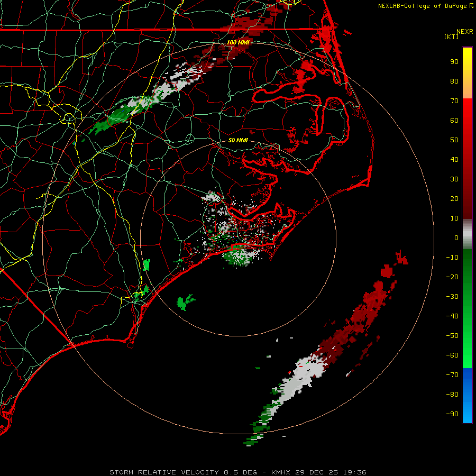Click the -10 value on velocity scale
Viewport: 476px width, 476px height.
click(452, 258)
